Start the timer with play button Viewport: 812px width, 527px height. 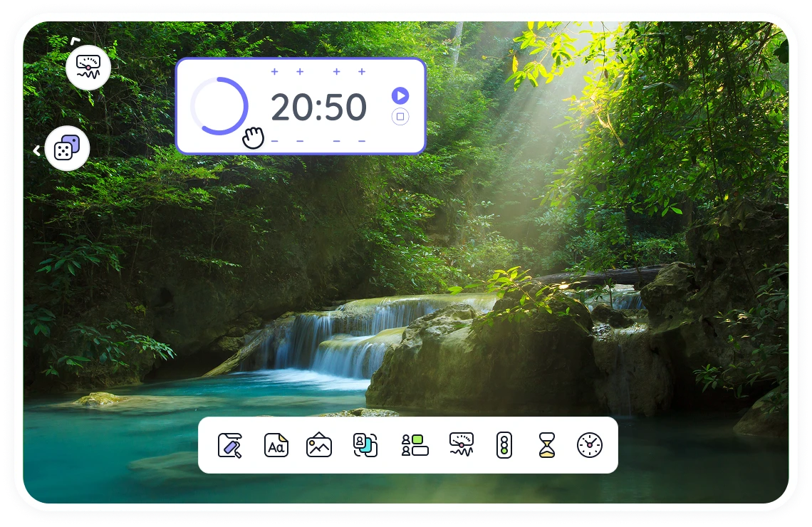pyautogui.click(x=400, y=95)
